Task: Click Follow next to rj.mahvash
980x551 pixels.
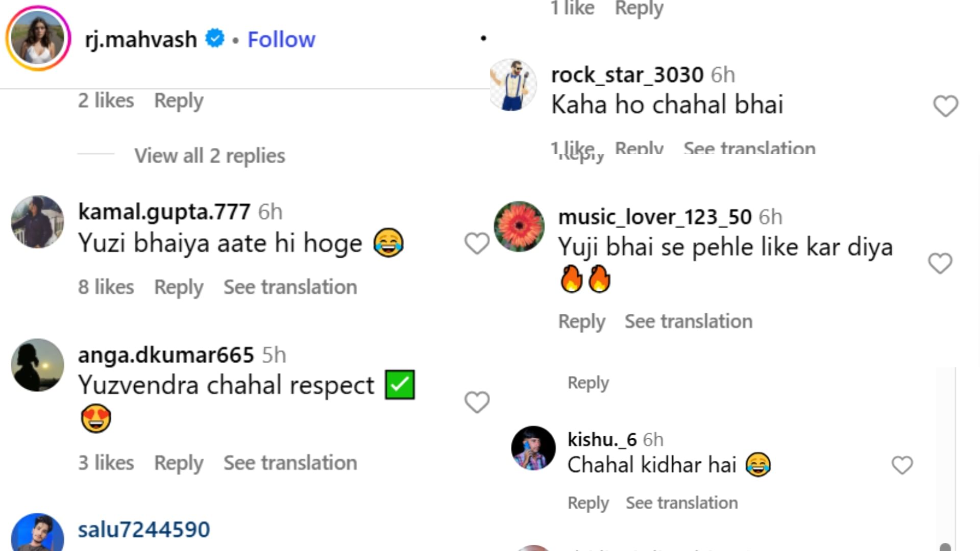Action: point(281,39)
